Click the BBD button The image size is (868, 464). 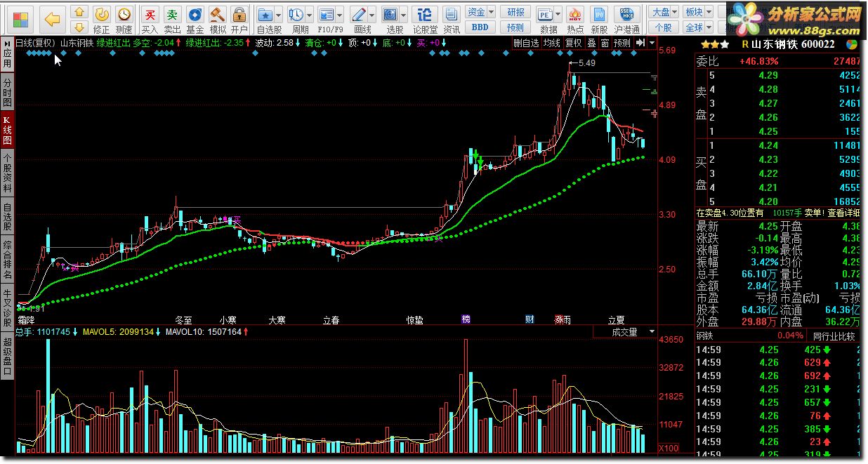(480, 27)
